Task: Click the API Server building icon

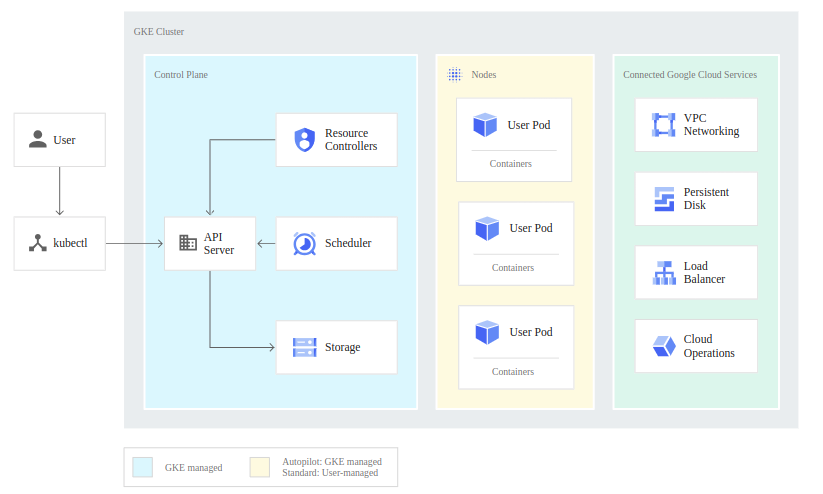Action: [x=188, y=243]
